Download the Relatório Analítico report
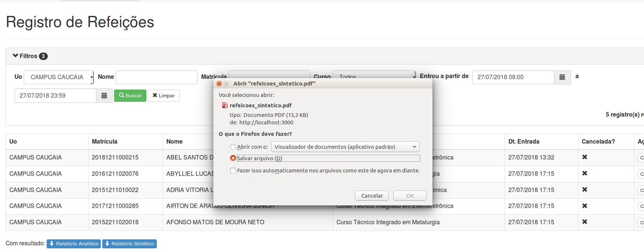 tap(74, 243)
